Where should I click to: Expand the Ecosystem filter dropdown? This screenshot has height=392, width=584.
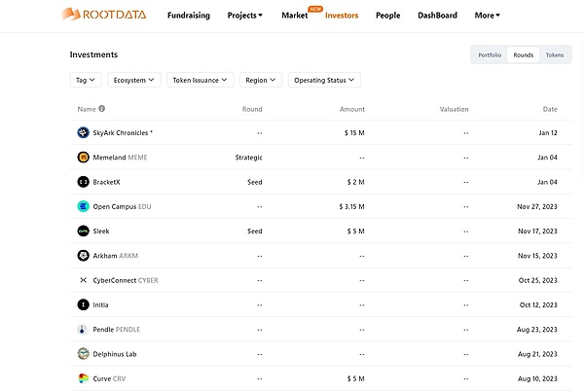(x=134, y=80)
